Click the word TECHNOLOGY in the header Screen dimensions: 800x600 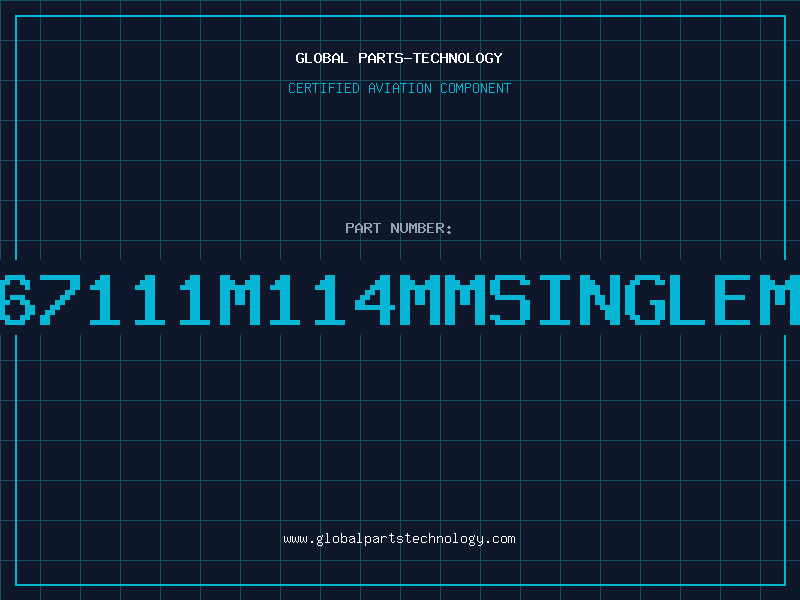pos(458,58)
